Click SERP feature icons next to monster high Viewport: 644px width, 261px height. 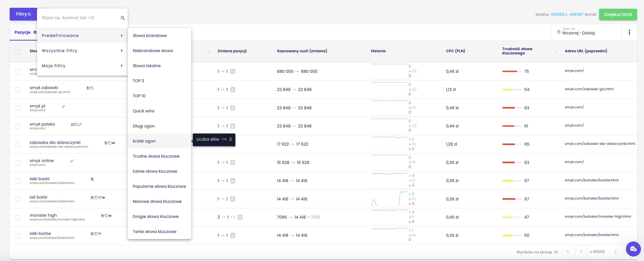[107, 216]
